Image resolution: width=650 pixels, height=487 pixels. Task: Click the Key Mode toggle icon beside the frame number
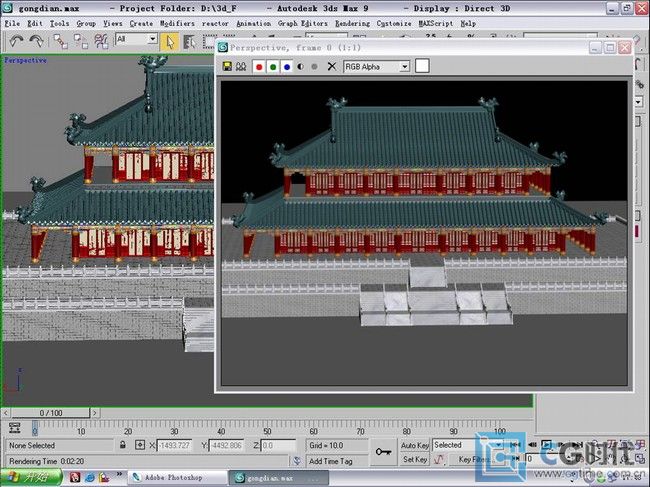coord(516,458)
